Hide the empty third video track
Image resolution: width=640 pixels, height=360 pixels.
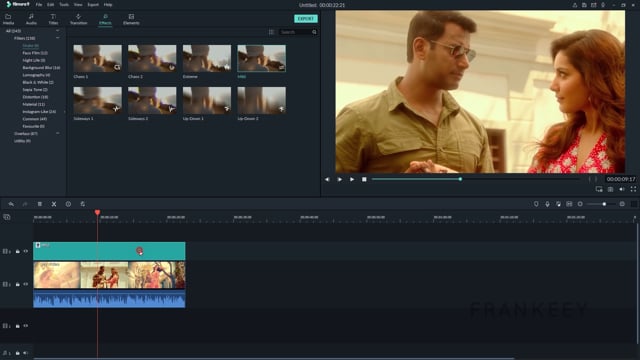click(x=26, y=326)
